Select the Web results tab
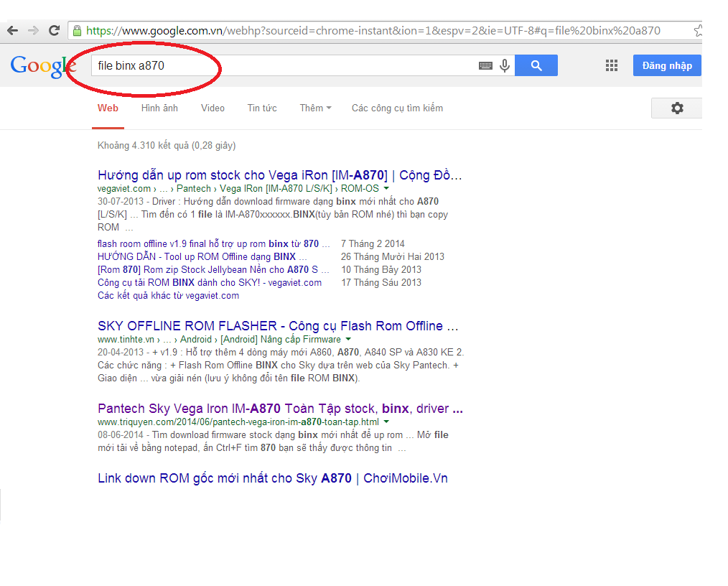Screen dimensions: 728x586 108,108
